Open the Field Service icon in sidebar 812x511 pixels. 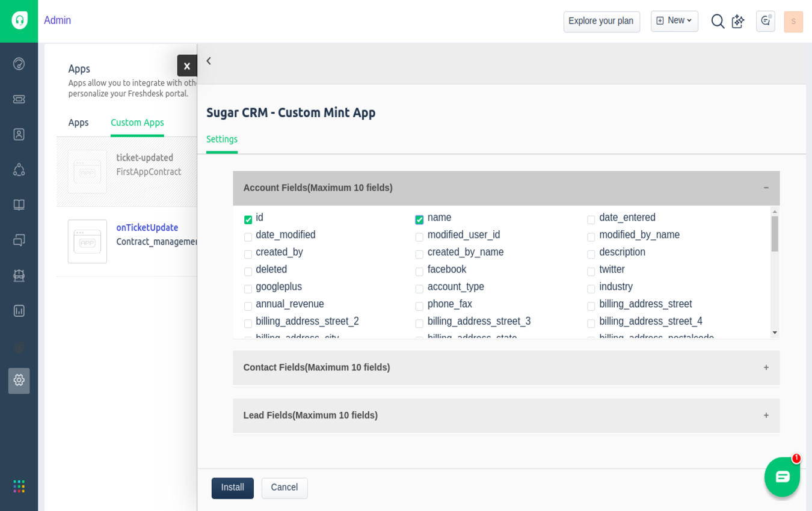[x=19, y=275]
